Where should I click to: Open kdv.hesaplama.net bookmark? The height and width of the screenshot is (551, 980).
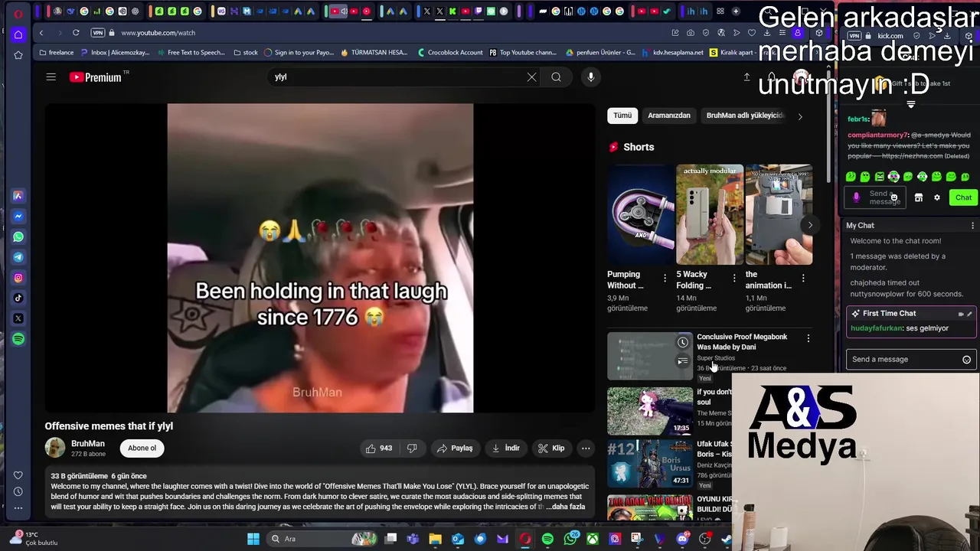point(673,53)
